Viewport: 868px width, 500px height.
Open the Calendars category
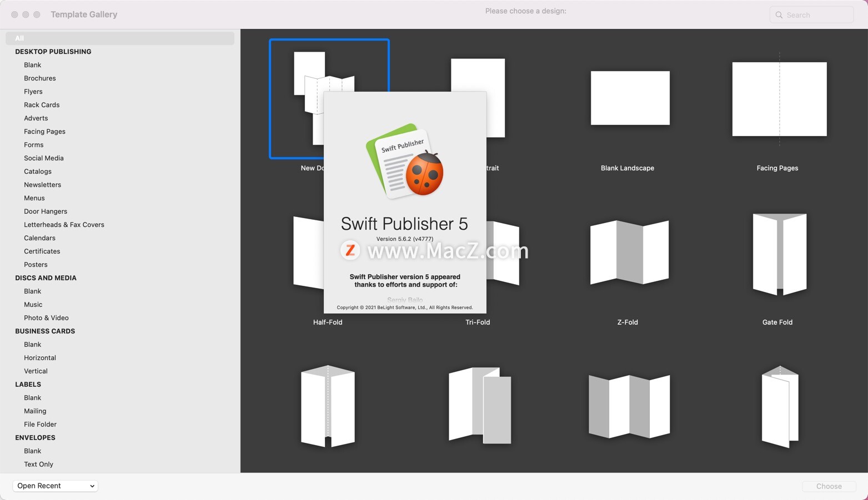point(39,238)
